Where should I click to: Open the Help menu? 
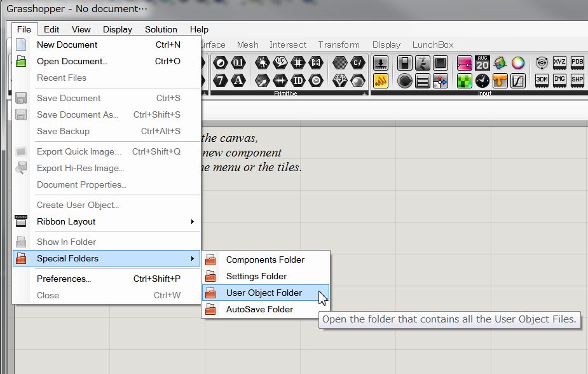(x=199, y=29)
